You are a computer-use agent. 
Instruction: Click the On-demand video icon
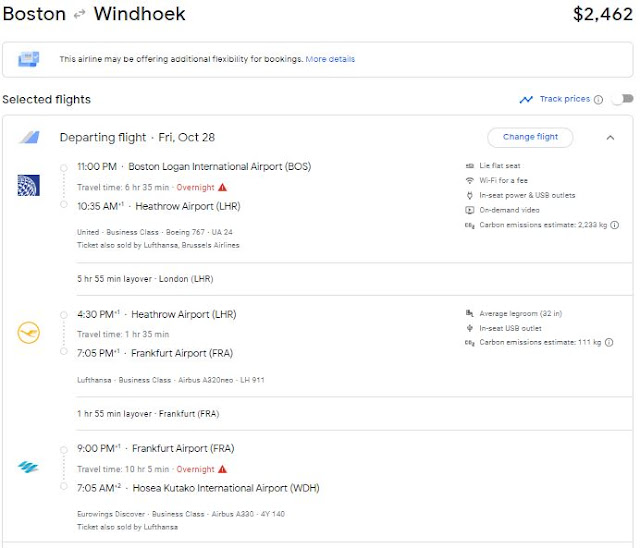pyautogui.click(x=470, y=210)
